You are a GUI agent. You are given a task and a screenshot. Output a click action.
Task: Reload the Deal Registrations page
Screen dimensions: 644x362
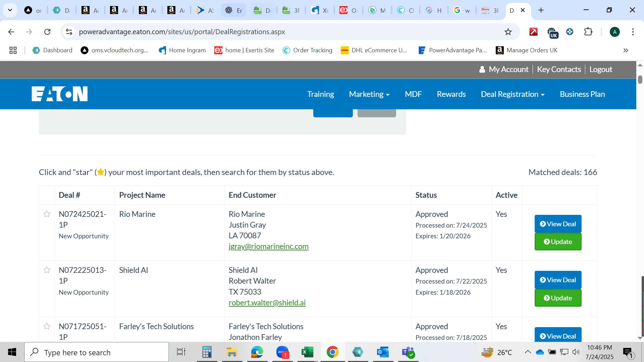coord(47,32)
